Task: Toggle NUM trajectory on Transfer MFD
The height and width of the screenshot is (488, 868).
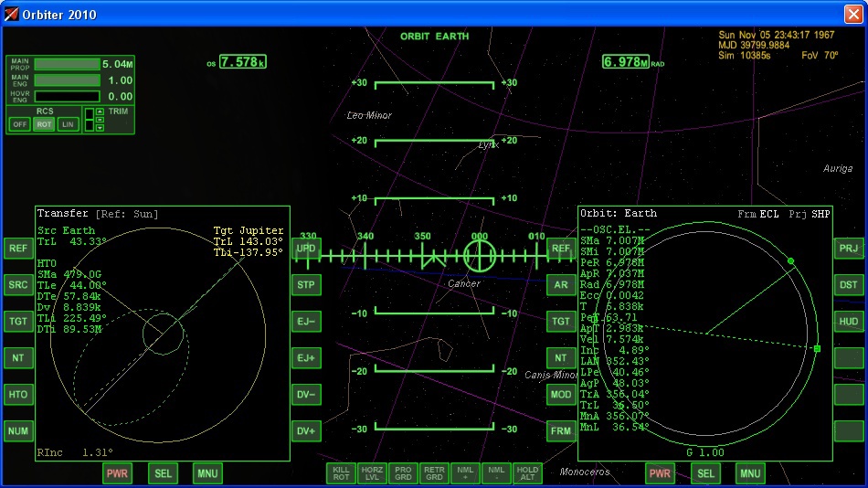Action: 18,431
